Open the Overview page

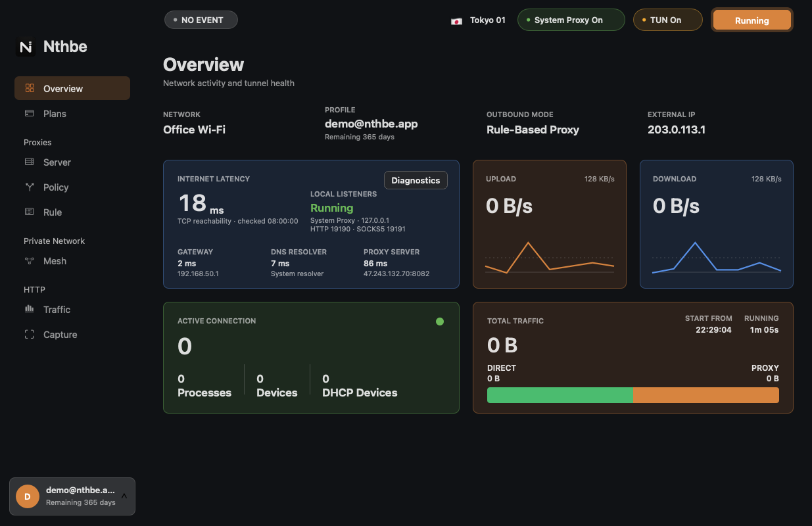[72, 88]
